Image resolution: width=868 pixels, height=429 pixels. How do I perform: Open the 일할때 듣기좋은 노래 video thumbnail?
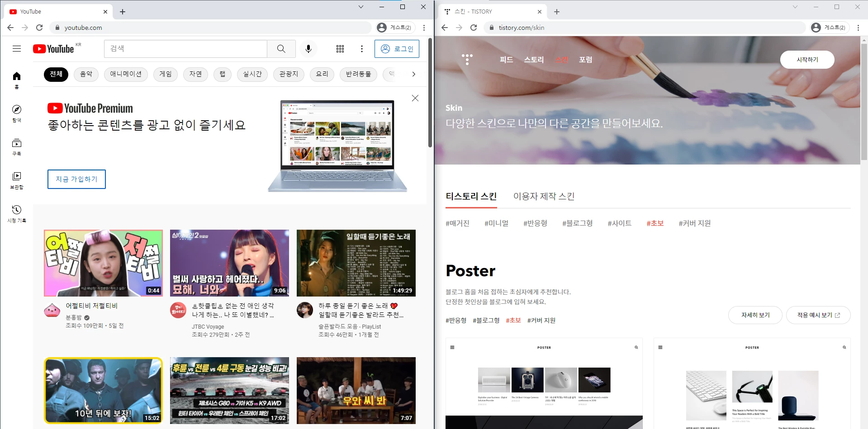click(x=356, y=263)
